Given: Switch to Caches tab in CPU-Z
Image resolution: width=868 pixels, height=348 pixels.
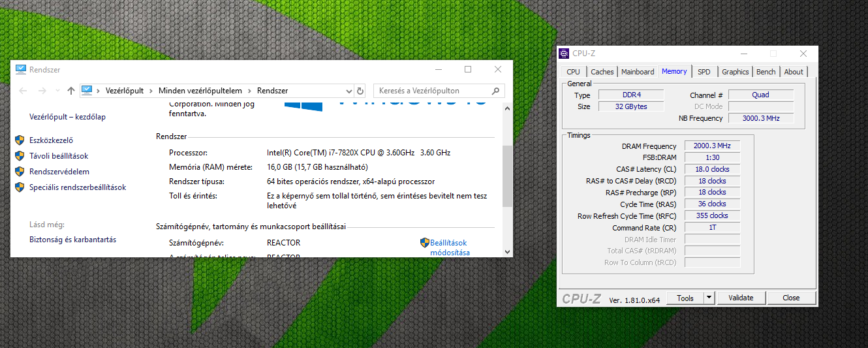Looking at the screenshot, I should tap(602, 72).
